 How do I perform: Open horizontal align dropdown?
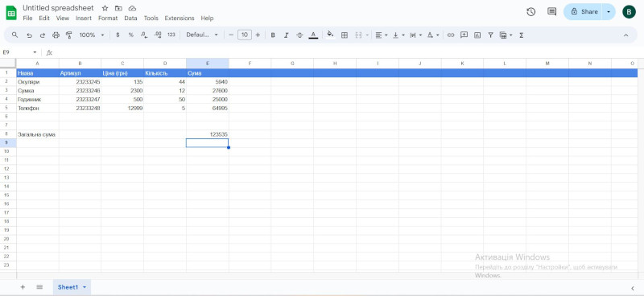click(x=381, y=35)
